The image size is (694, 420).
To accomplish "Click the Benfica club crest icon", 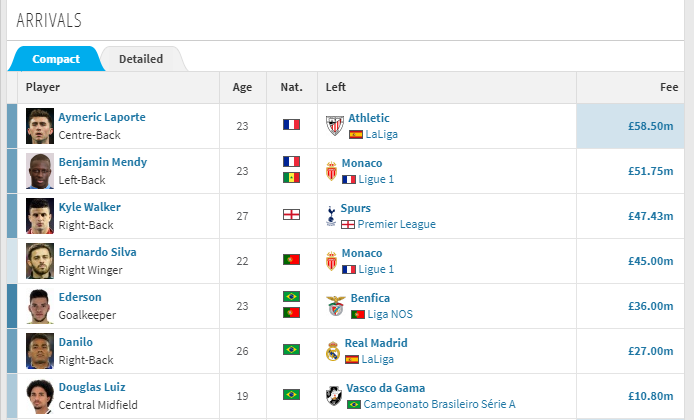I will pos(334,306).
